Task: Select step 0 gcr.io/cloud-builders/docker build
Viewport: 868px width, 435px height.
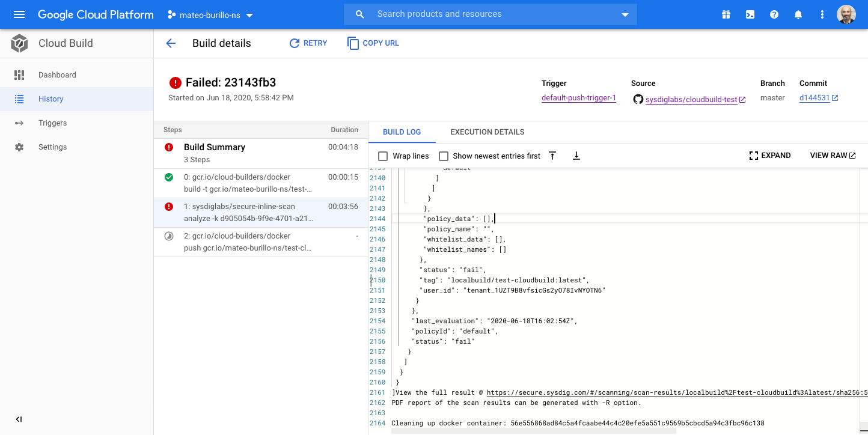Action: coord(260,183)
